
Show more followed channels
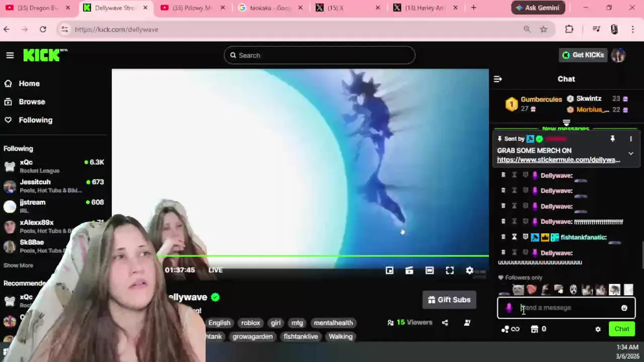tap(18, 265)
